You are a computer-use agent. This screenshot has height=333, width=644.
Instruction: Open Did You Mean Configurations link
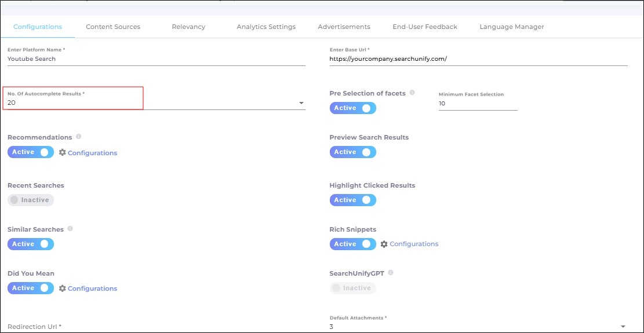(x=92, y=288)
